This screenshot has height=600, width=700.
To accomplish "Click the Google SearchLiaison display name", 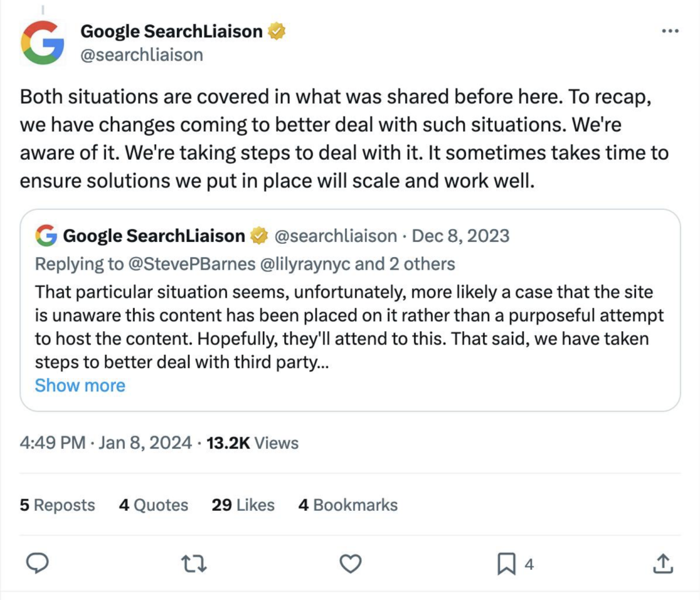I will [x=171, y=31].
